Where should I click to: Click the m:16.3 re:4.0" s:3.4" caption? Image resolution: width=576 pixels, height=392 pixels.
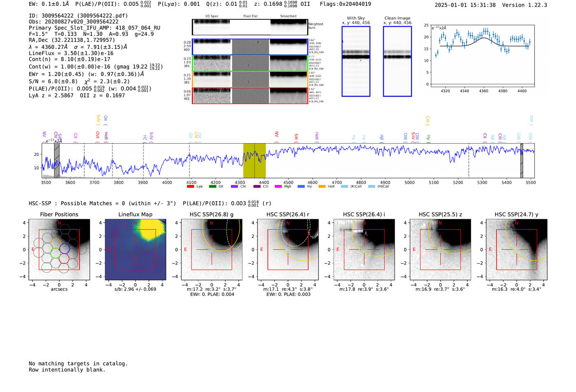(517, 289)
